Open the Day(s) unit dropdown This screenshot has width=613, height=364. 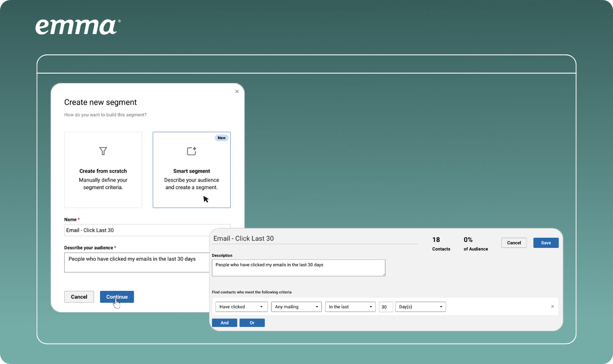[x=420, y=307]
